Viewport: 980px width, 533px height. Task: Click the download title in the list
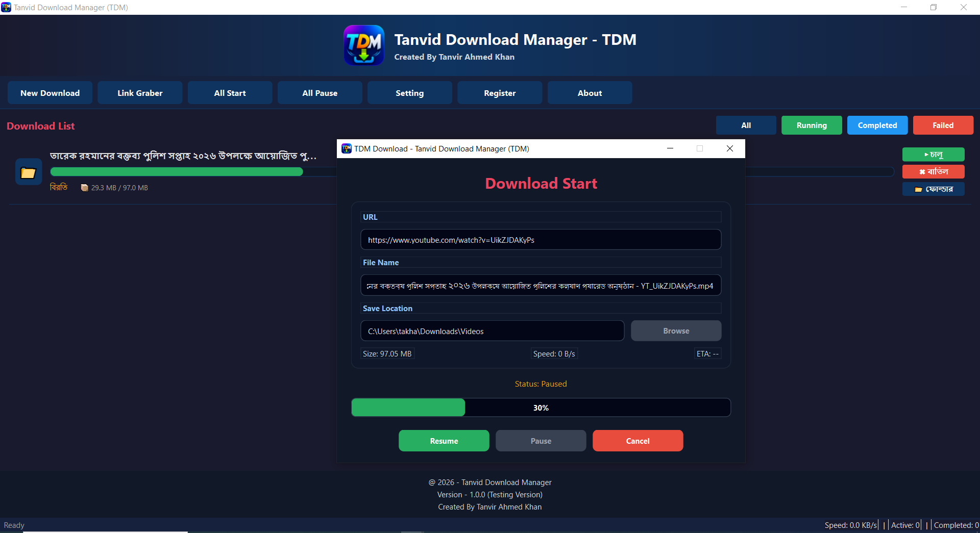[x=183, y=156]
